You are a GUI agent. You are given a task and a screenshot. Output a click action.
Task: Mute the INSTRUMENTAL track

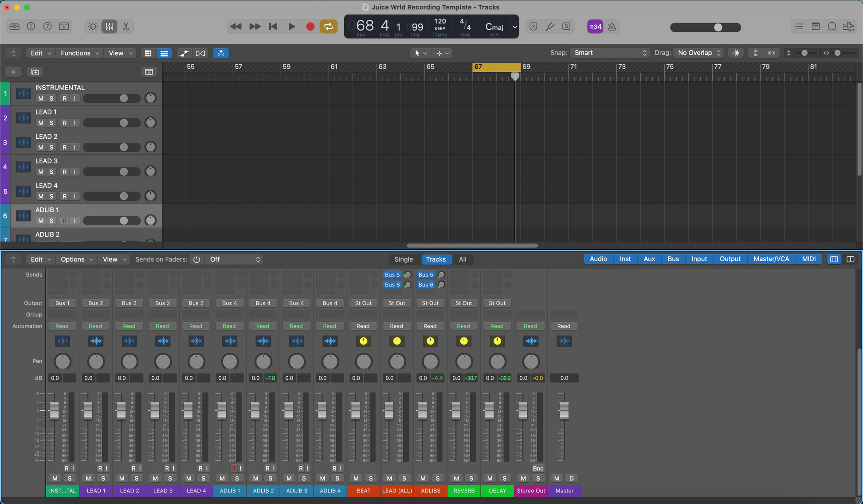click(41, 98)
